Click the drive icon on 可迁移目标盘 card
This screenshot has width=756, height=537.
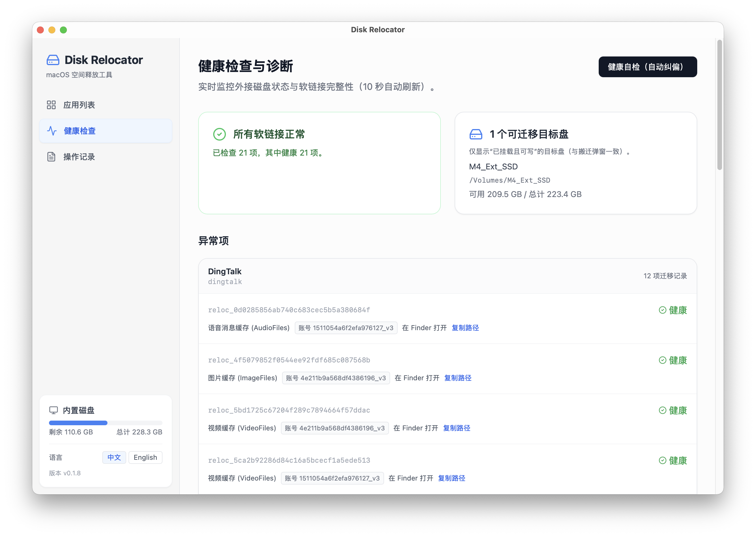pyautogui.click(x=476, y=134)
